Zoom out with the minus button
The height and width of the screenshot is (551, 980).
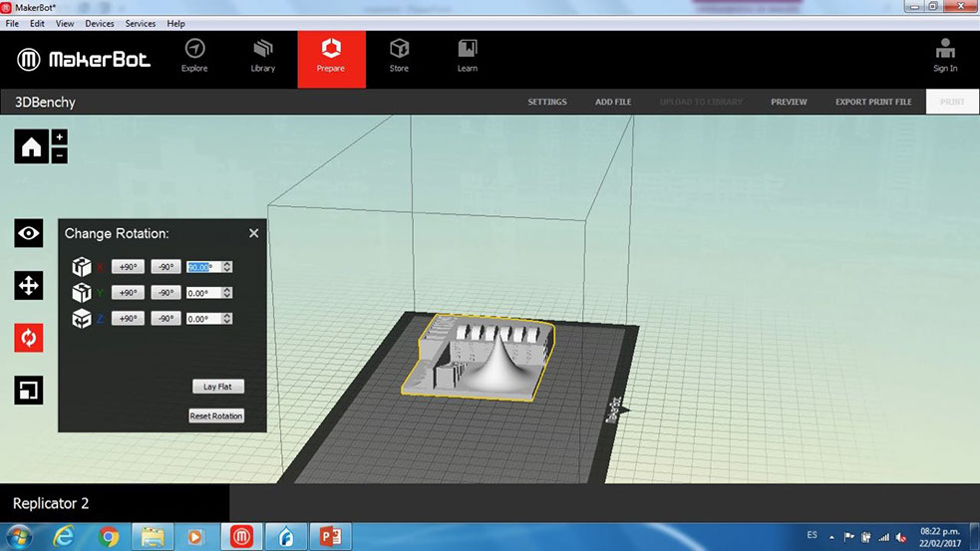(x=60, y=154)
